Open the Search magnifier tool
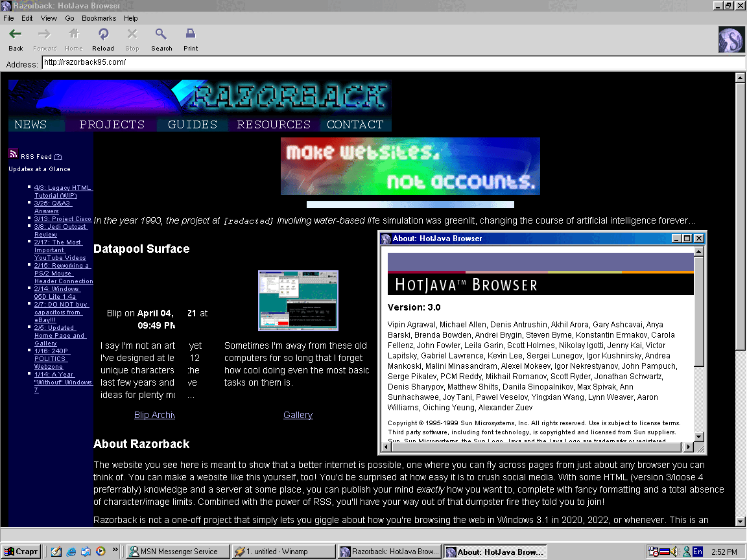Screen dimensions: 747x560 tap(161, 34)
